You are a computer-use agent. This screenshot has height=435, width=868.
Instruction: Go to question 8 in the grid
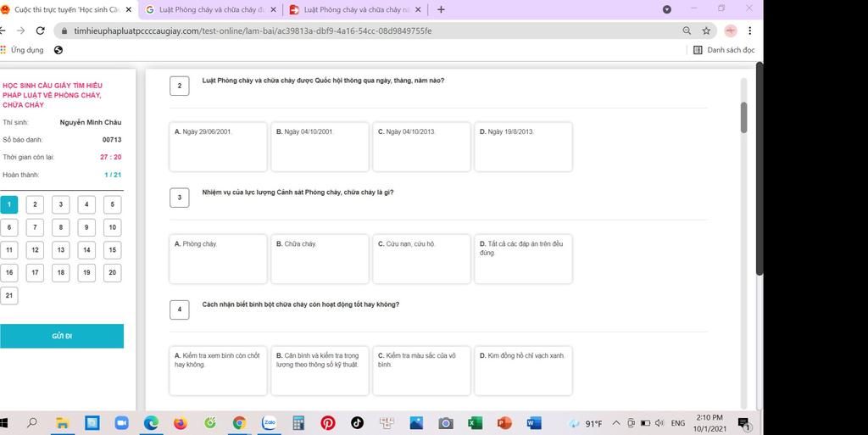click(x=61, y=227)
